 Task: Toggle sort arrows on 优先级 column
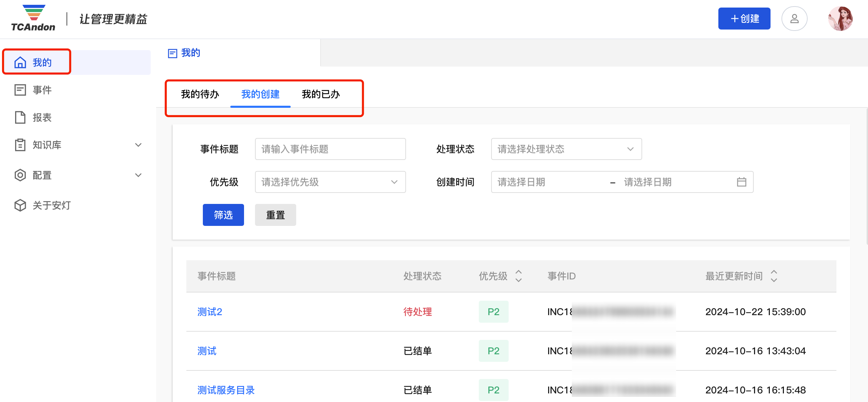(x=519, y=276)
